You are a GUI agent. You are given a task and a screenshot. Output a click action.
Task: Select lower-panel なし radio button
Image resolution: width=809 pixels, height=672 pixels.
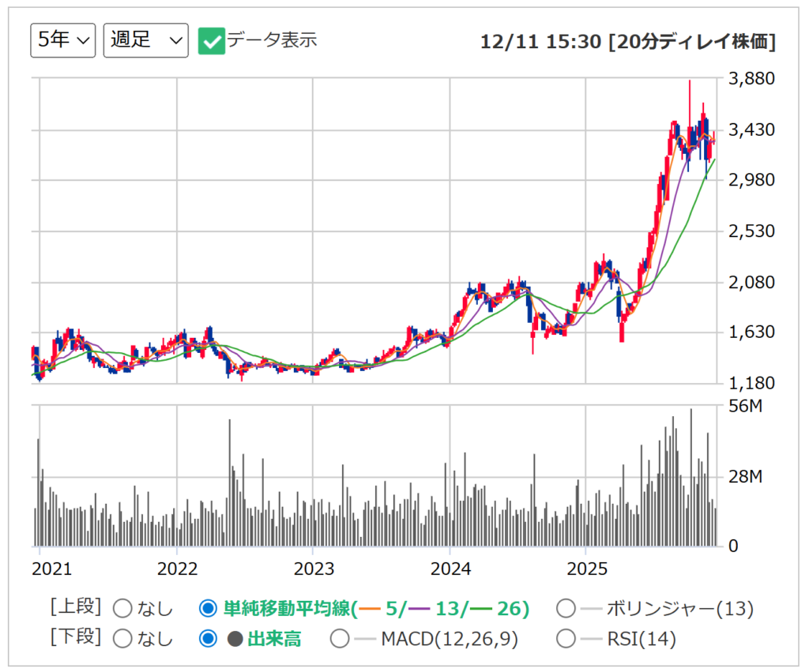coord(123,638)
